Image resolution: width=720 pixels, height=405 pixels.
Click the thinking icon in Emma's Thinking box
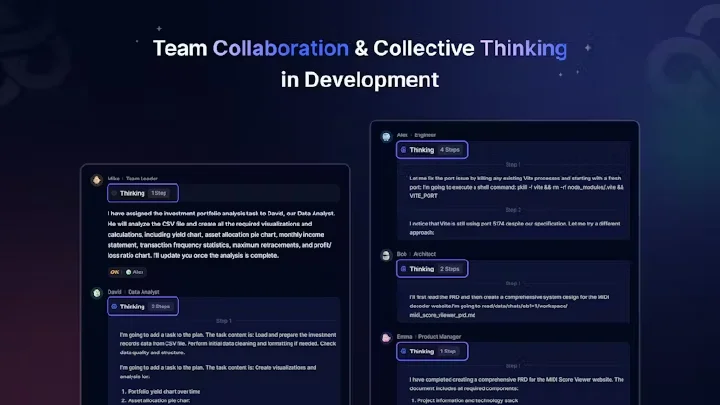point(403,351)
